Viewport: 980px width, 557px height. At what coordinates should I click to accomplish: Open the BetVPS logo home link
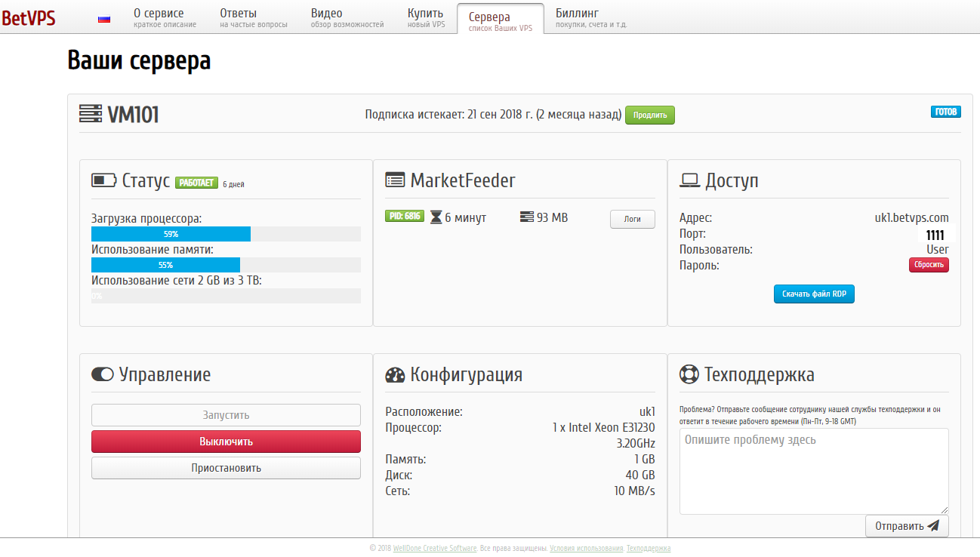tap(29, 17)
